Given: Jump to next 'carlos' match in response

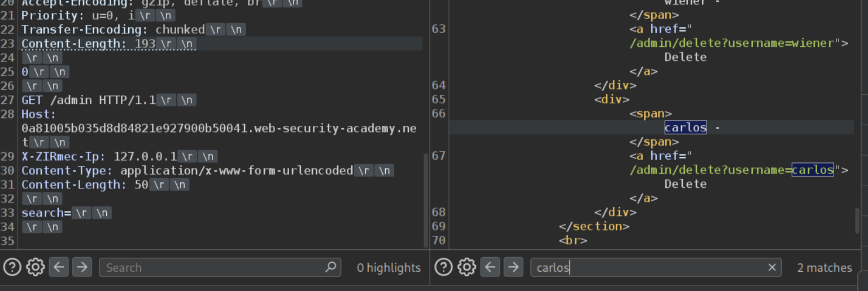Looking at the screenshot, I should (513, 267).
